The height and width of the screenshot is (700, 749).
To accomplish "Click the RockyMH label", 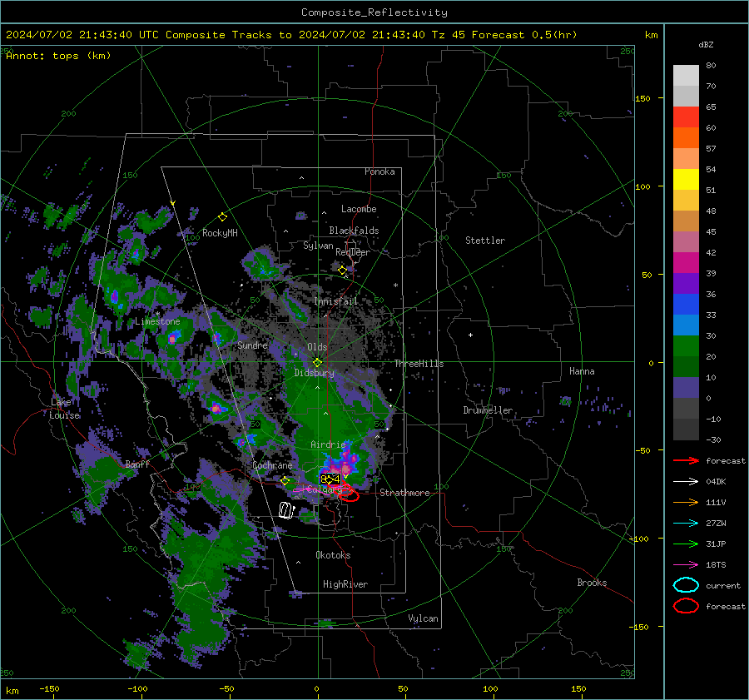I will pos(220,233).
